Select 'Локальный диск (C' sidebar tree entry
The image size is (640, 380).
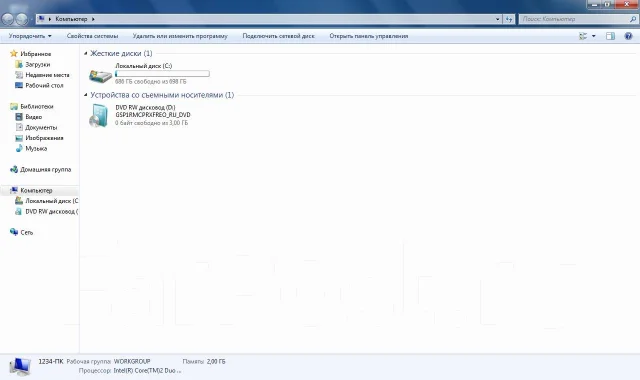47,201
